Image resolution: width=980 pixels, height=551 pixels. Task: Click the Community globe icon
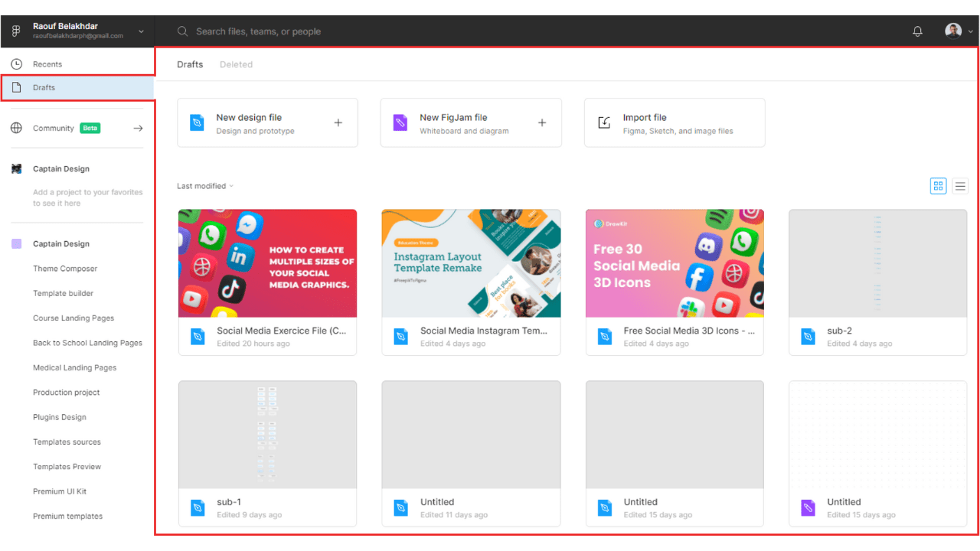[17, 128]
